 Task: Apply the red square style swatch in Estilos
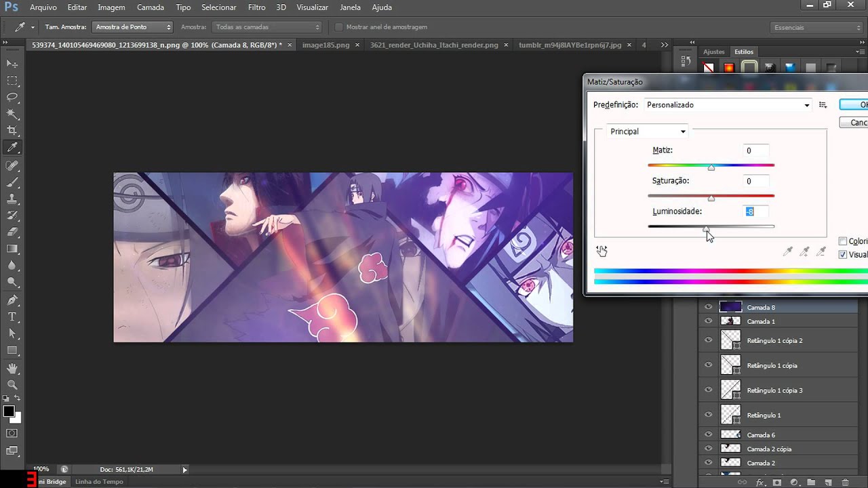[x=729, y=68]
